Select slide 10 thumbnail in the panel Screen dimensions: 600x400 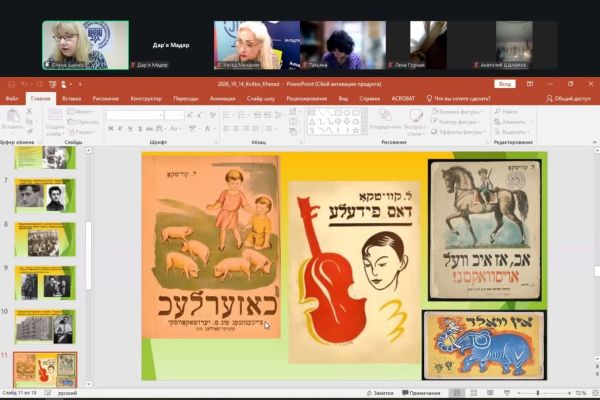click(x=45, y=327)
